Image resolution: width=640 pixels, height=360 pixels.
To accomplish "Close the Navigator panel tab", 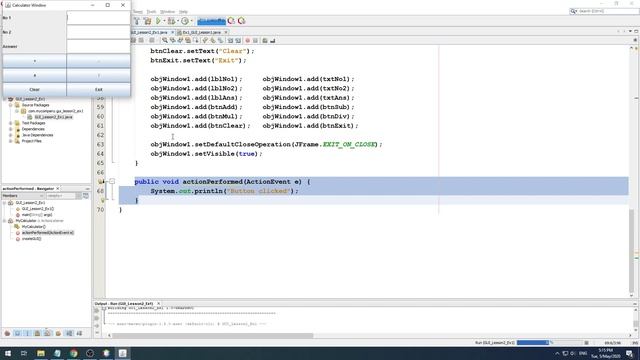I will [x=58, y=189].
